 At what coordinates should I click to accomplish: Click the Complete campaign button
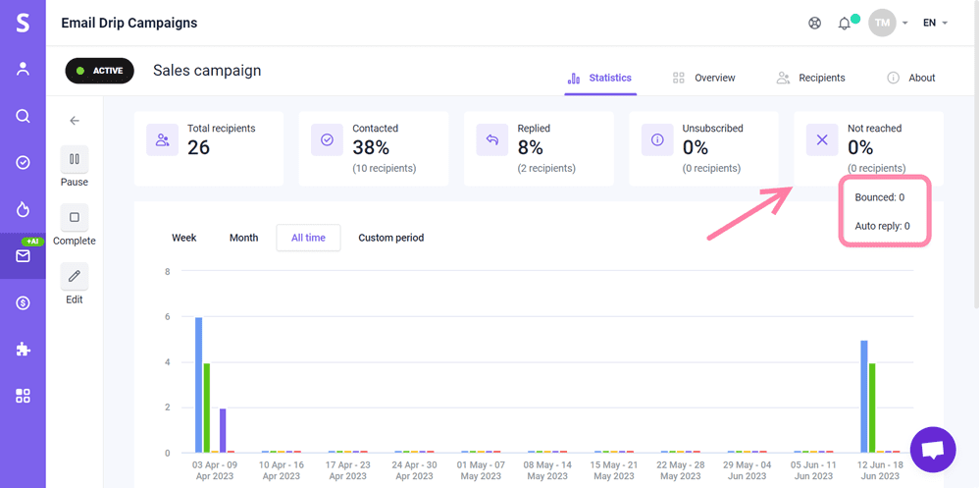tap(75, 218)
